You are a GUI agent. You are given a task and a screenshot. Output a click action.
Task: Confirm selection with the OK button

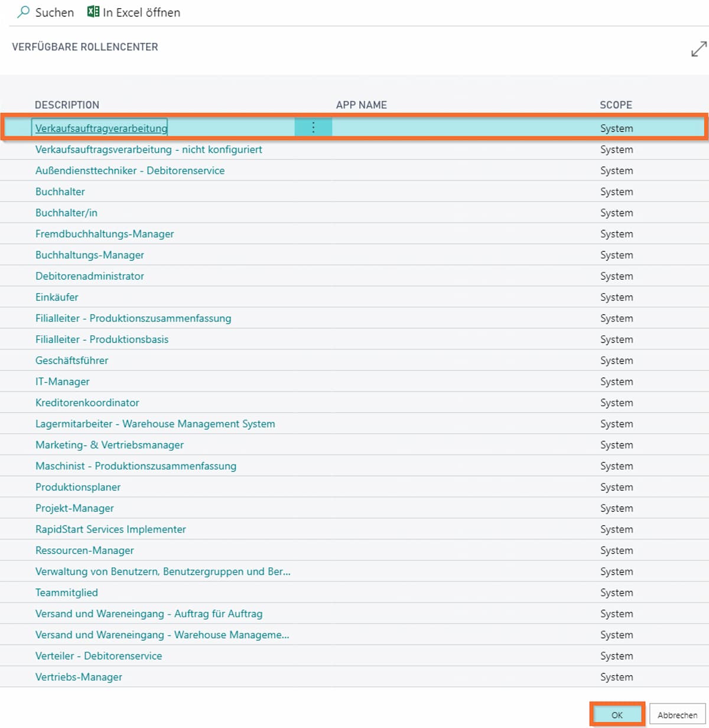coord(617,715)
